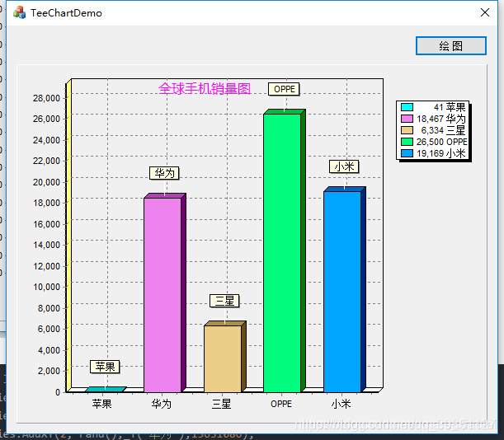Click the cyan 苹果 legend swatch
This screenshot has width=504, height=440.
click(x=407, y=107)
